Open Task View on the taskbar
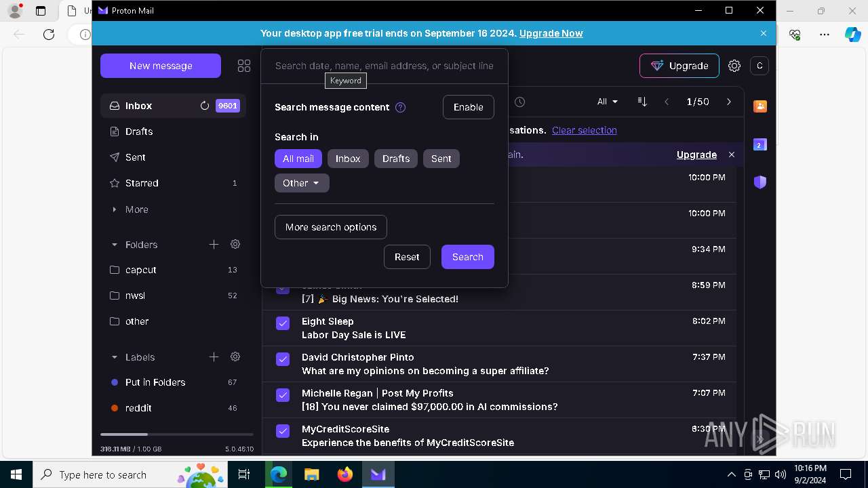The image size is (868, 488). coord(244,474)
